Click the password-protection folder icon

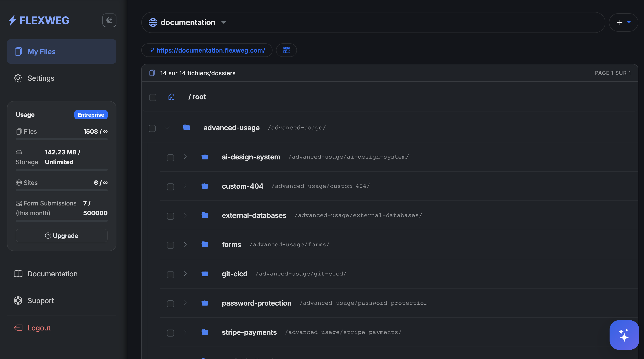(x=205, y=303)
